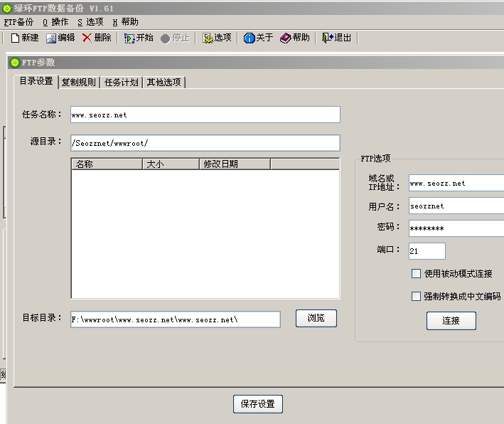
Task: Enable 使用被动模式连接 checkbox
Action: click(417, 274)
